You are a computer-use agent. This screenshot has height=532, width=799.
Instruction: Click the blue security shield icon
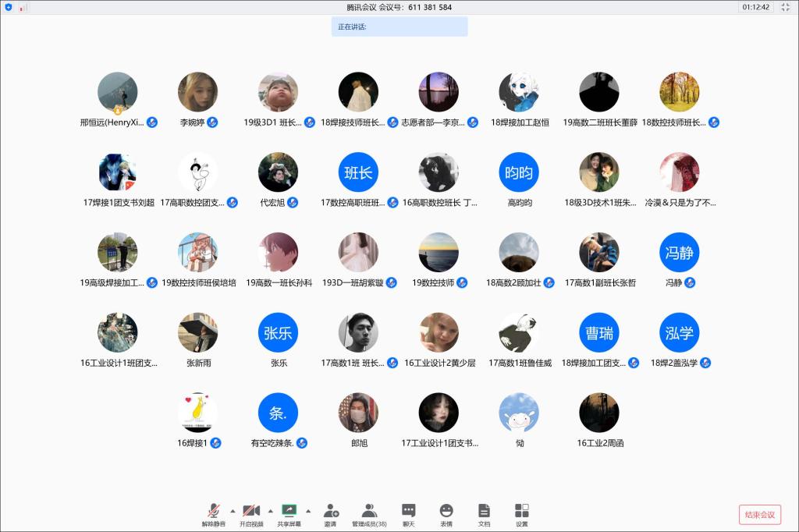[x=8, y=7]
